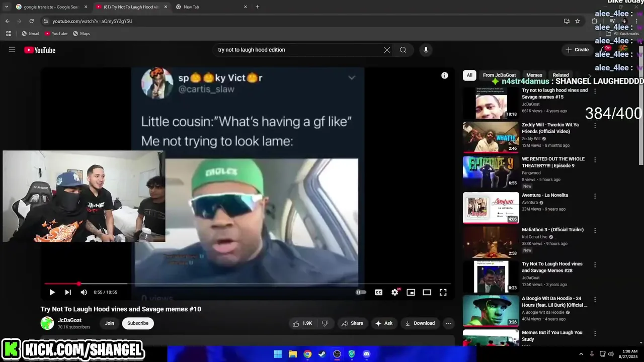The image size is (644, 362).
Task: Click the video progress bar
Action: pyautogui.click(x=248, y=284)
